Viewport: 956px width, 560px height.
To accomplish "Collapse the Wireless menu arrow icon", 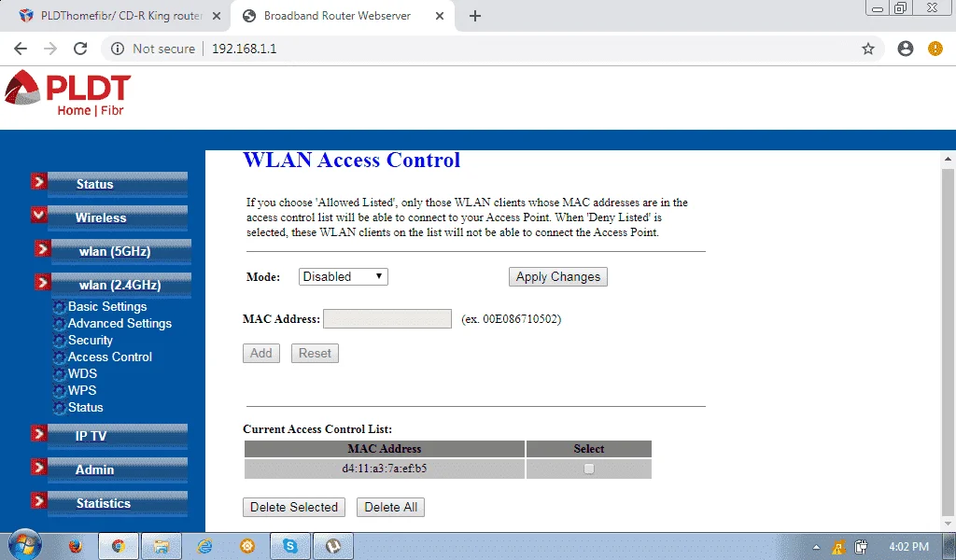I will point(39,215).
